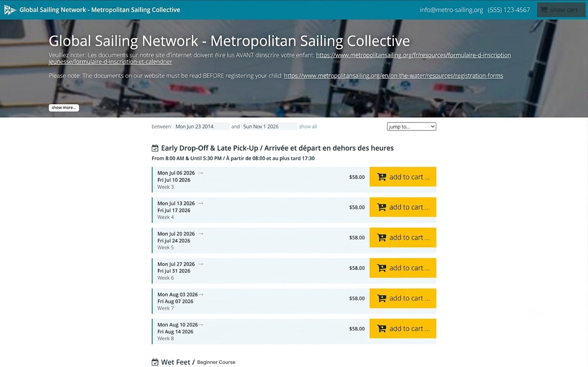This screenshot has width=588, height=367.
Task: Click the $58.00 price in Week 7 row
Action: click(357, 298)
